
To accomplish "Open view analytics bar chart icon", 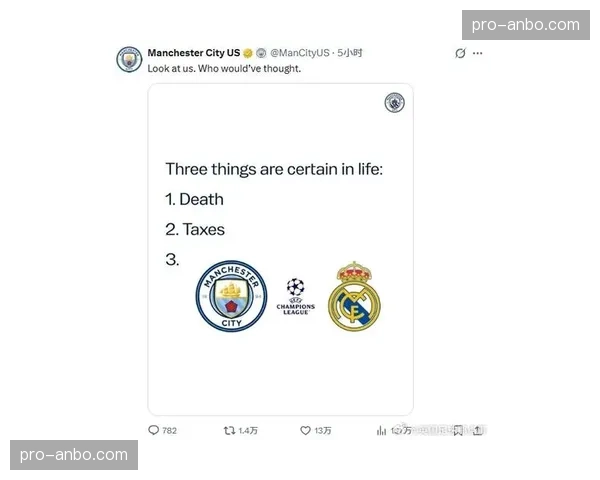I will 381,431.
